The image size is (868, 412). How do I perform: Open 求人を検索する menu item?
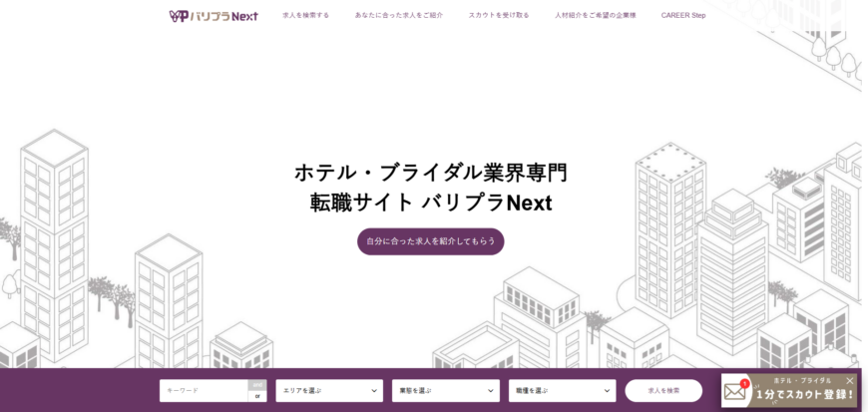click(x=305, y=16)
